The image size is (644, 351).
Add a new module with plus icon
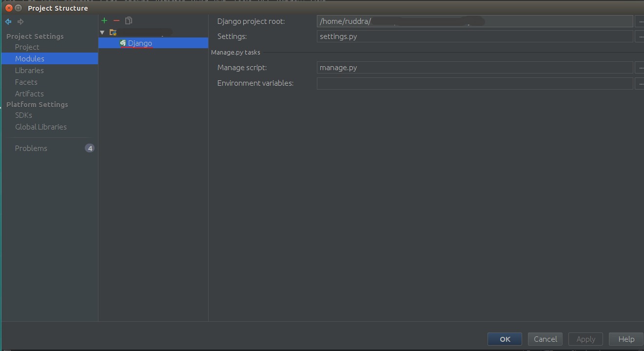coord(104,20)
